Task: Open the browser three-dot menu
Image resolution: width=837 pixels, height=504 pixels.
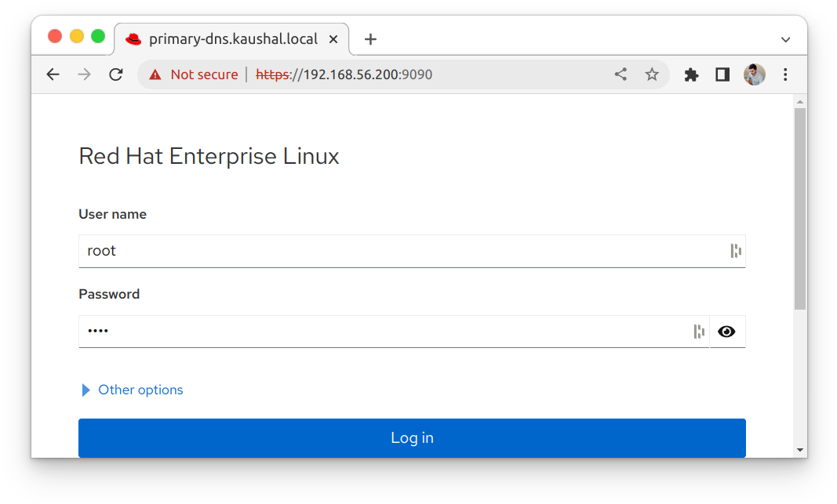Action: click(785, 74)
